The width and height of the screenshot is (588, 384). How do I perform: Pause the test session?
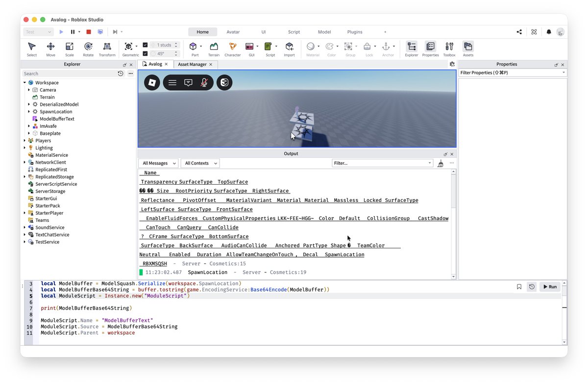pos(73,32)
